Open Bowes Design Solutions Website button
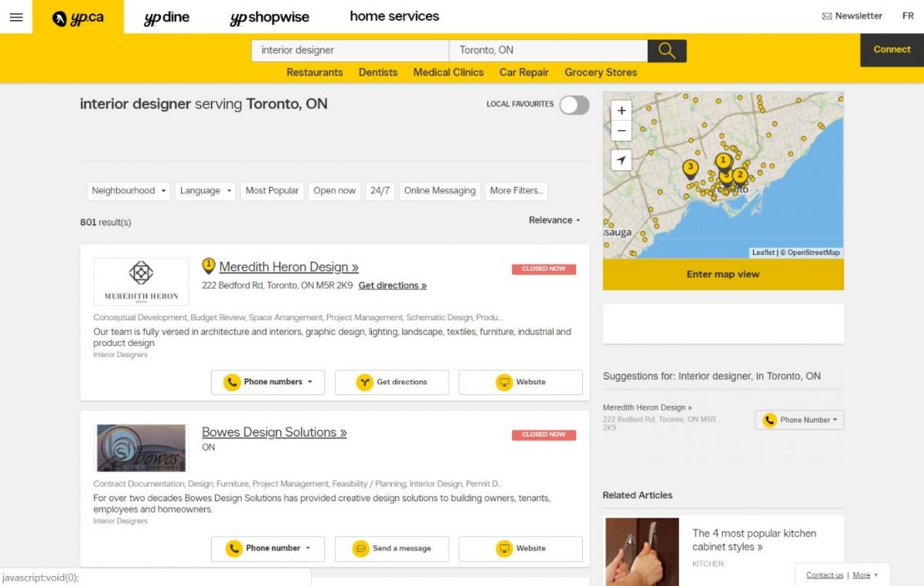The image size is (924, 586). coord(521,548)
